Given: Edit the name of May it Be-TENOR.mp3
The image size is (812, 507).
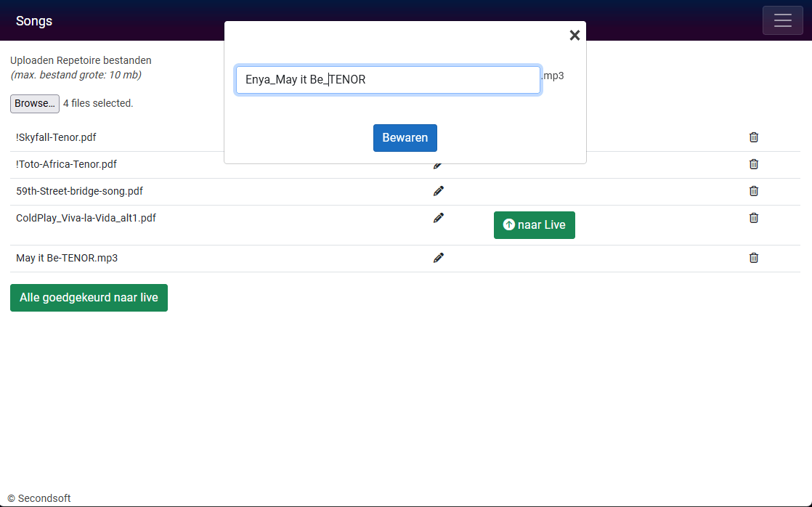Looking at the screenshot, I should [x=439, y=258].
